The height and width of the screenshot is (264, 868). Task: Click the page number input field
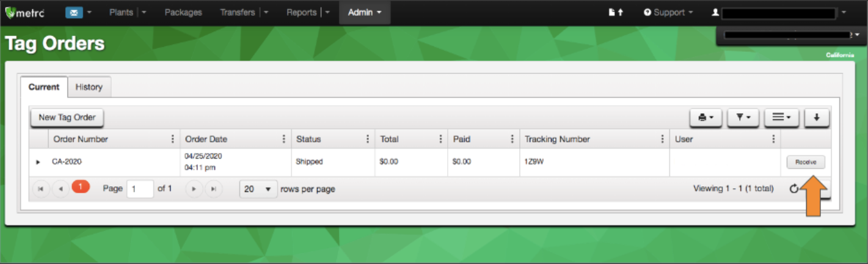(140, 189)
